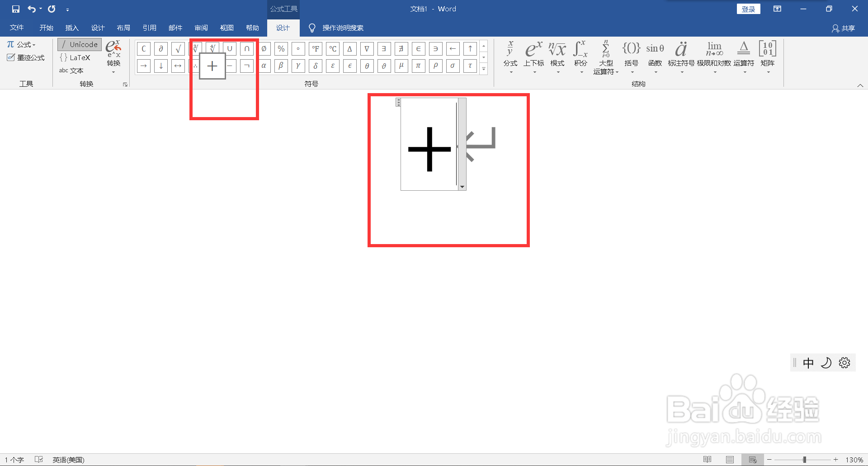This screenshot has height=466, width=868.
Task: Expand the symbols gallery More arrow
Action: tap(484, 69)
